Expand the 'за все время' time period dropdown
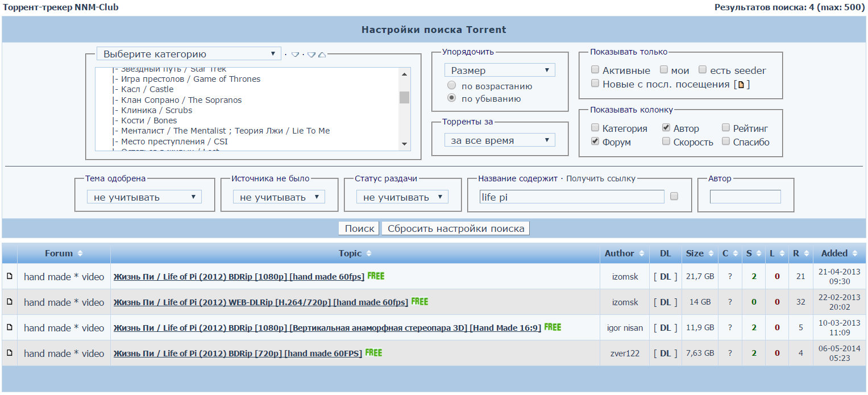Screen dimensions: 868x395 (500, 140)
